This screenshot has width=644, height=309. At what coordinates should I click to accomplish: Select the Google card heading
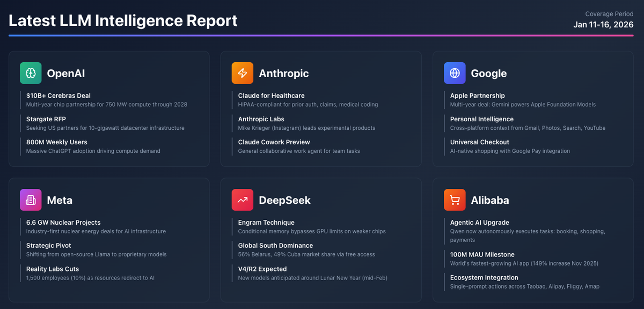[x=489, y=73]
